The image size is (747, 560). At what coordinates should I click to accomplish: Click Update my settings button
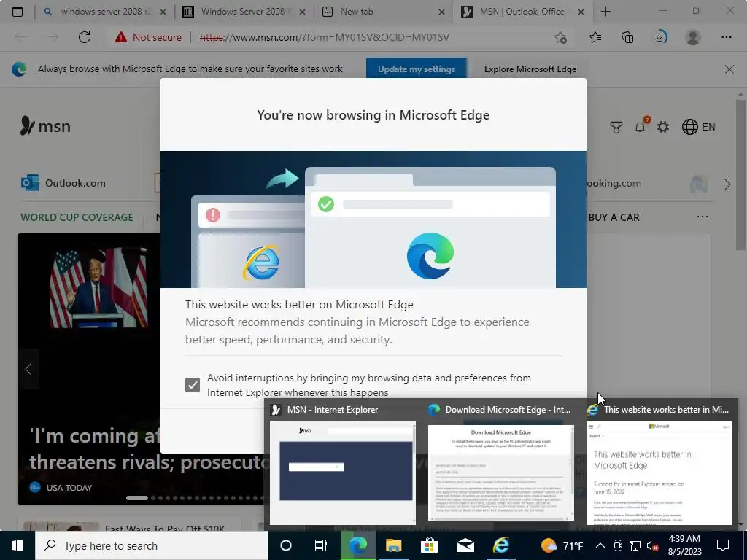click(x=417, y=69)
